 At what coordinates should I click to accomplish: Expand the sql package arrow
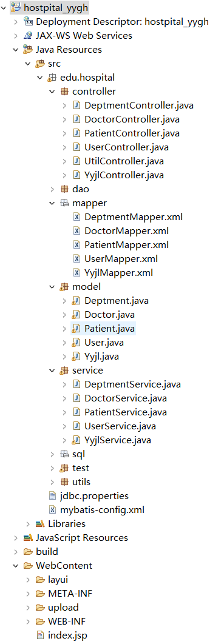click(x=52, y=454)
